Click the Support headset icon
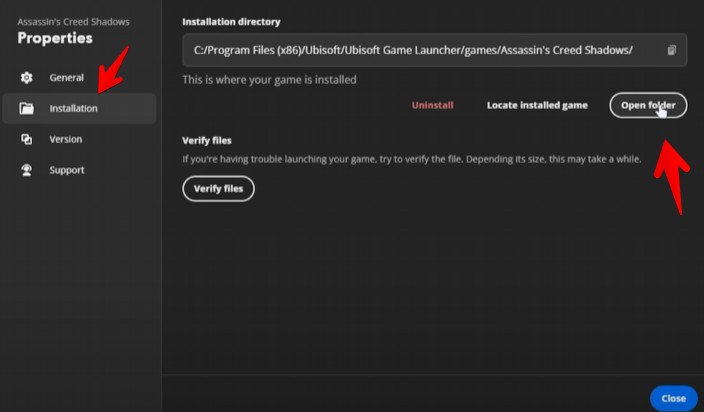 26,170
